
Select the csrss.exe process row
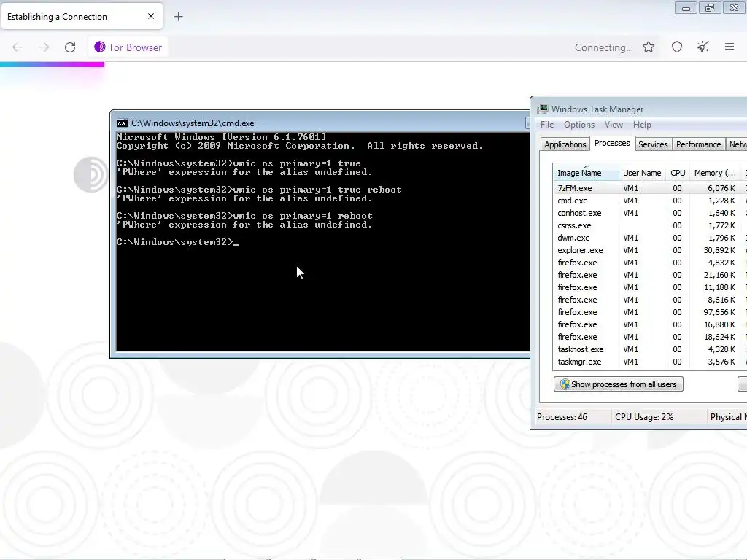pos(650,225)
